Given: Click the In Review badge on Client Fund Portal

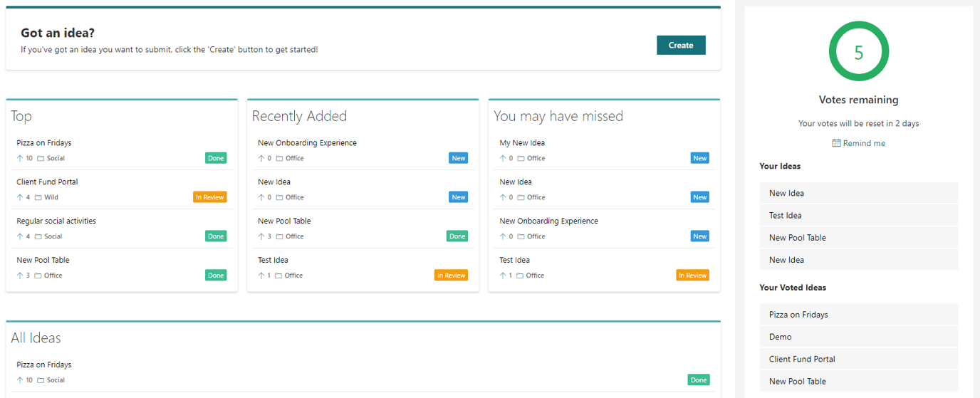Looking at the screenshot, I should point(209,197).
